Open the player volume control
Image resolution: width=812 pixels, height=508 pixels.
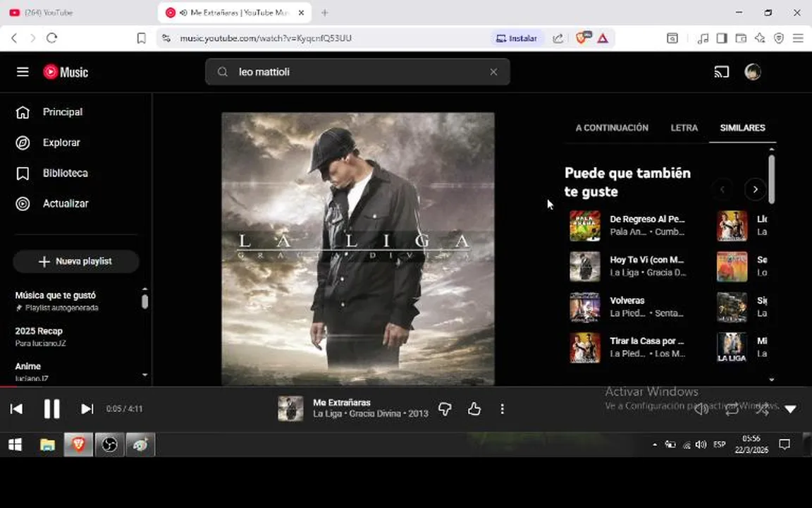point(701,409)
